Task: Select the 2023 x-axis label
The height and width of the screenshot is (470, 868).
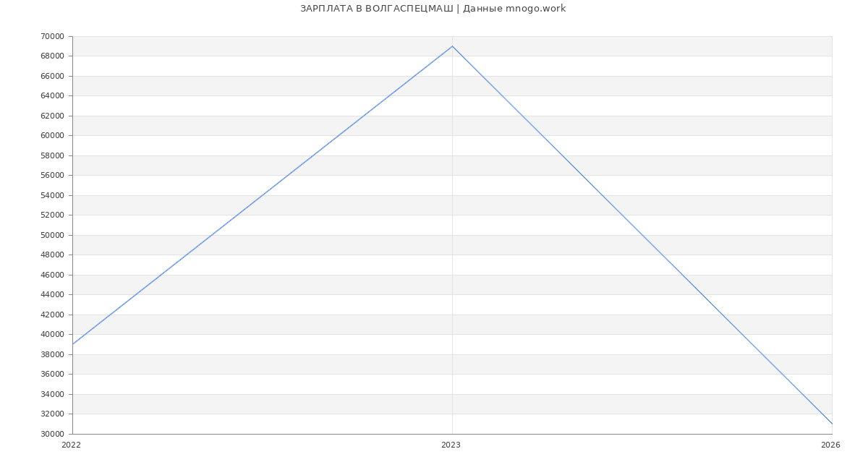Action: pyautogui.click(x=451, y=445)
